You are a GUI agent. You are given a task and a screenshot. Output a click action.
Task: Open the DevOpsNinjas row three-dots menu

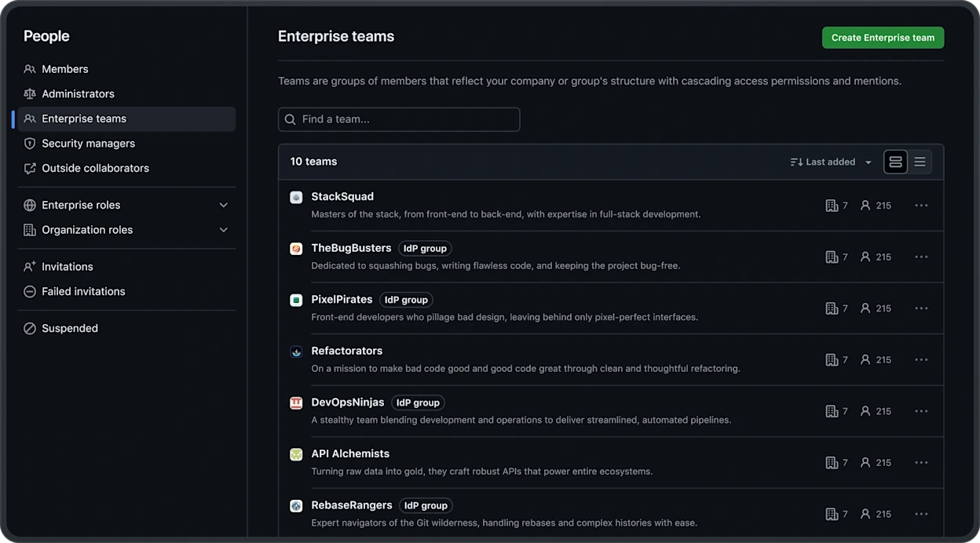tap(921, 411)
